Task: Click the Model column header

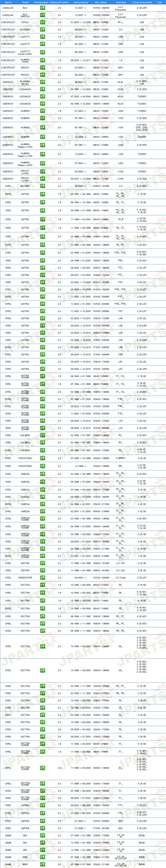Action: (x=25, y=2)
